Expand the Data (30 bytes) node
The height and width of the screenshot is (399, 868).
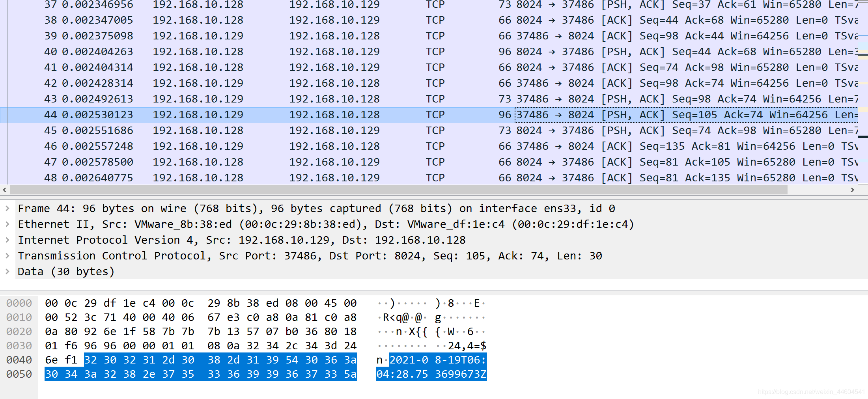pos(7,272)
